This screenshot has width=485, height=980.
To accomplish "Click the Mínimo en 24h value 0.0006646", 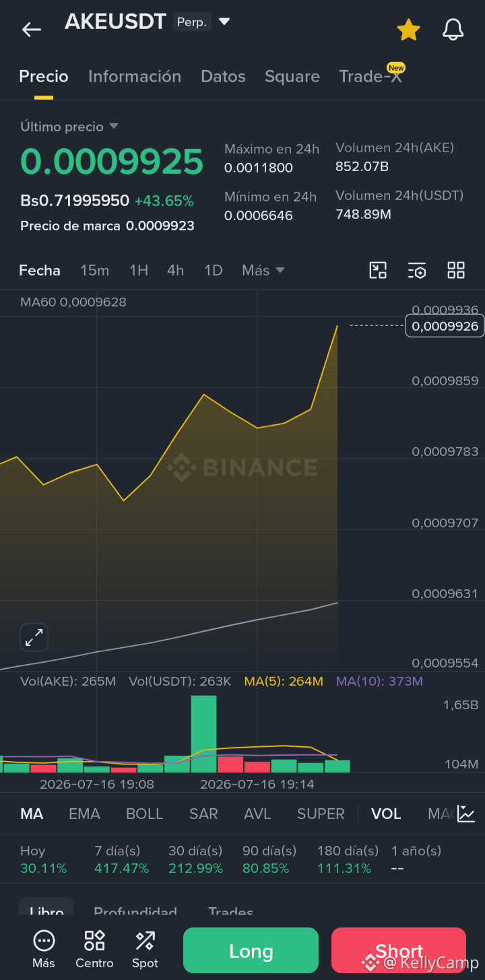I will click(259, 216).
